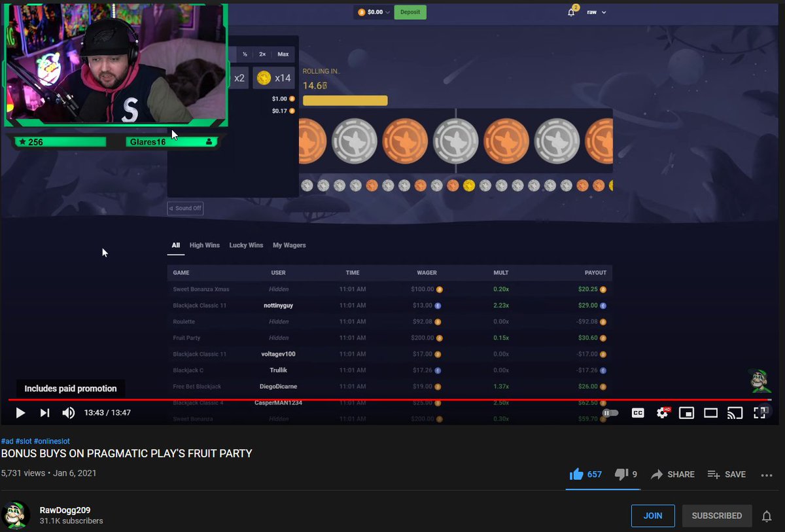Select the gold coin x14 bet

point(274,78)
